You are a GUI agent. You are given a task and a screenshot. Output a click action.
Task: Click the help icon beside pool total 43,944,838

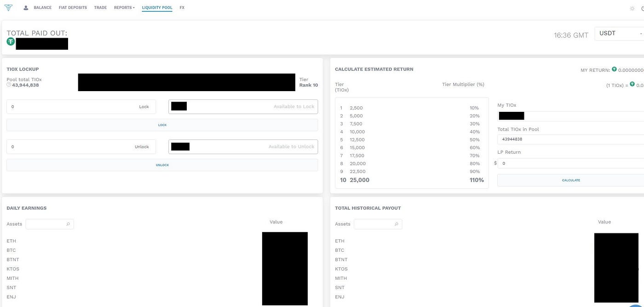click(9, 85)
